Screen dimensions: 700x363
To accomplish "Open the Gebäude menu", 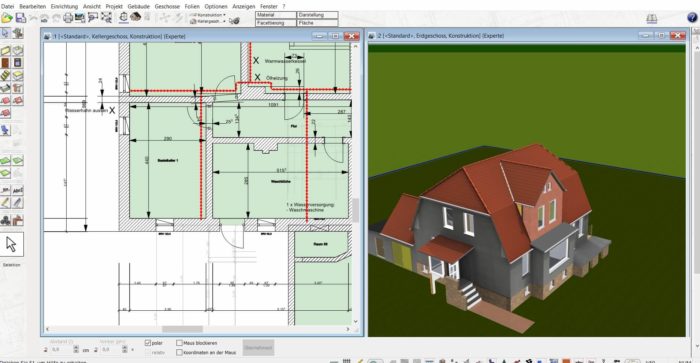I will pyautogui.click(x=138, y=6).
